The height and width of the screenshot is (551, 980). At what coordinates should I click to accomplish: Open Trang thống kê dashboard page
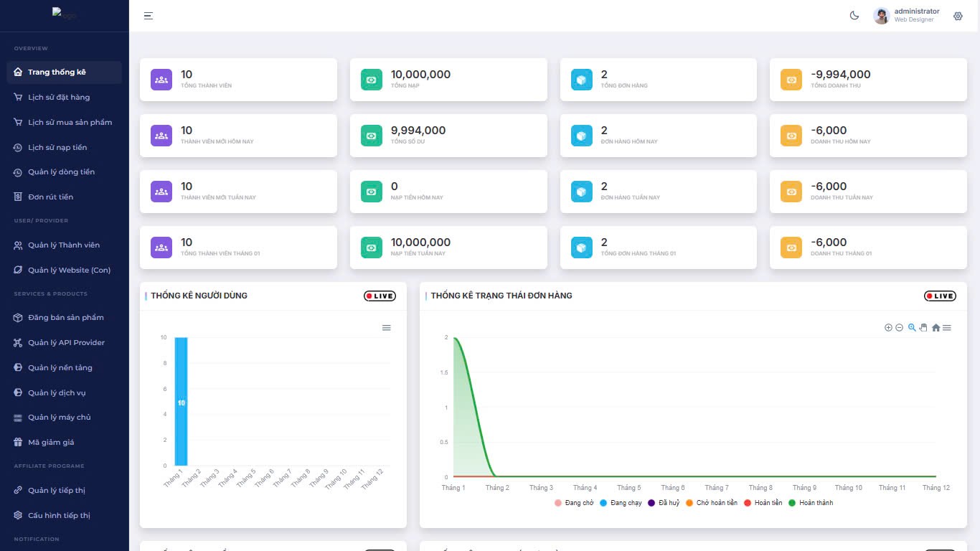click(65, 72)
